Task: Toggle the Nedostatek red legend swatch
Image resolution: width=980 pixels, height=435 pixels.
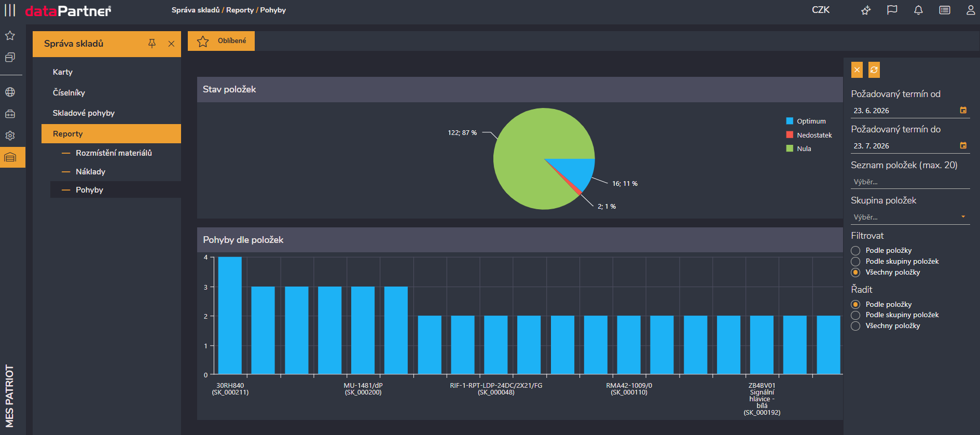Action: (790, 134)
